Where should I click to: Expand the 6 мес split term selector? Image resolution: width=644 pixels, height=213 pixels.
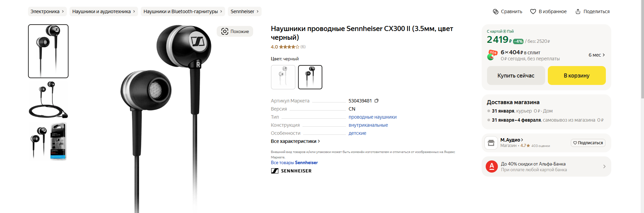coord(596,55)
